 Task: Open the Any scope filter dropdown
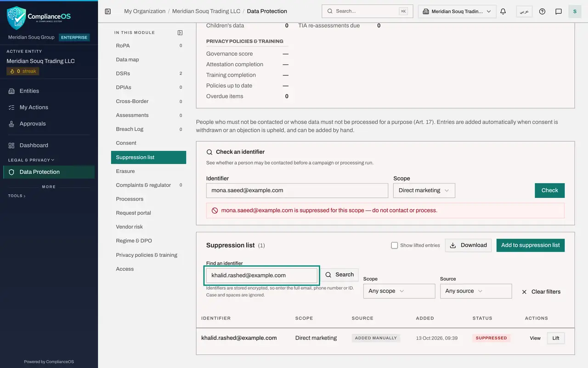[x=399, y=291]
